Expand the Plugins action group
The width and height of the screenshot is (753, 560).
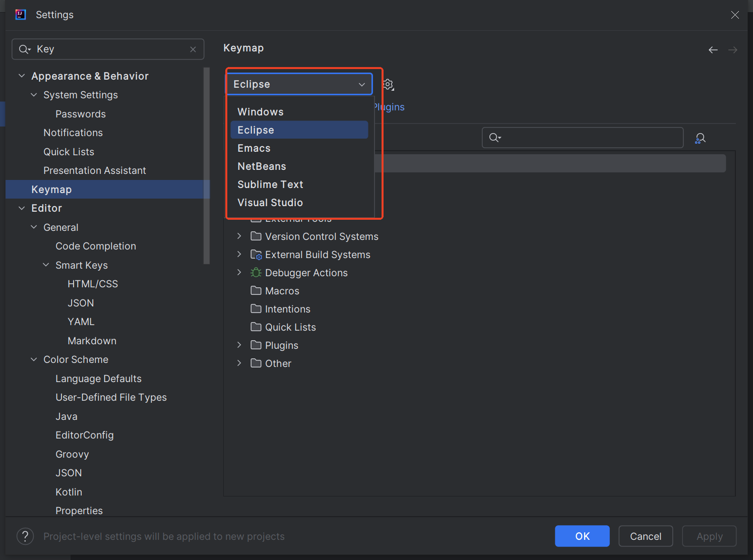click(239, 345)
